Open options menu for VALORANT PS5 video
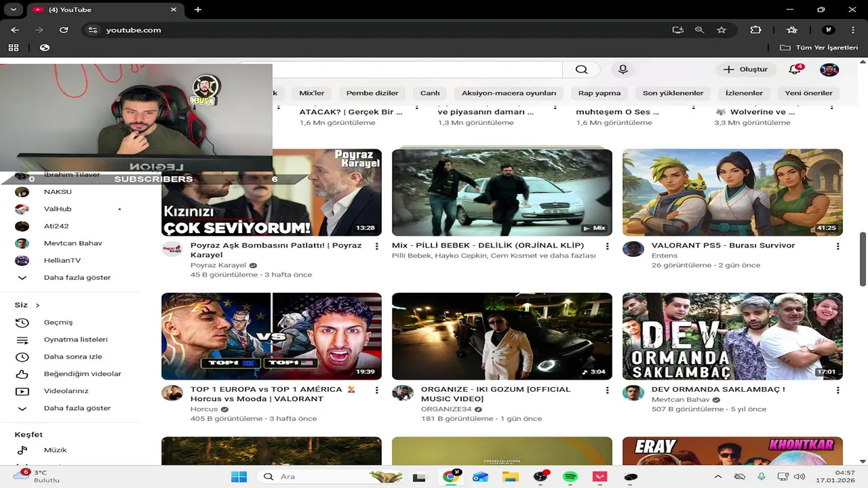 (837, 247)
